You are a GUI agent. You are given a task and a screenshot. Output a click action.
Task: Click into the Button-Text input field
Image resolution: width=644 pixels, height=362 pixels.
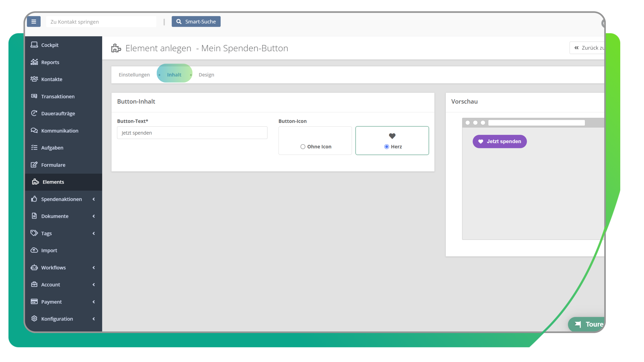192,133
